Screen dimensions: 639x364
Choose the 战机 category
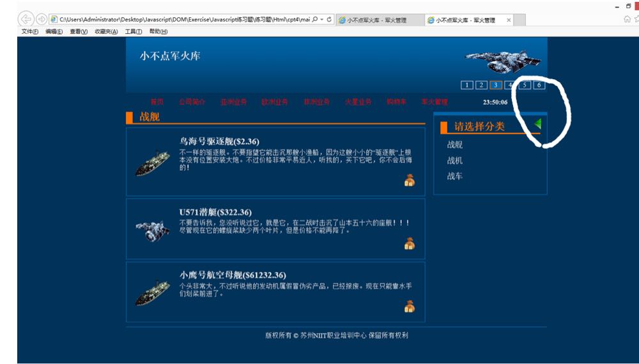(455, 160)
